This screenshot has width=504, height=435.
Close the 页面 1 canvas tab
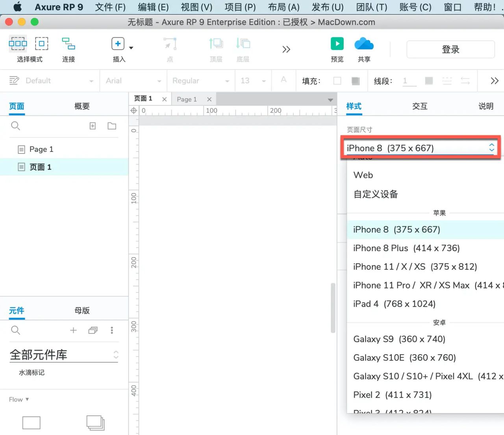(x=164, y=99)
